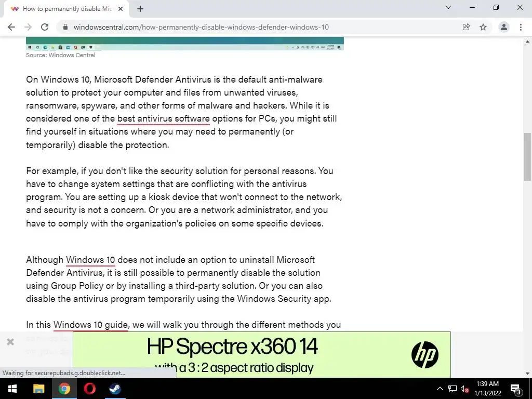This screenshot has height=399, width=532.
Task: Dismiss the bottom ad with the X icon
Action: [10, 342]
